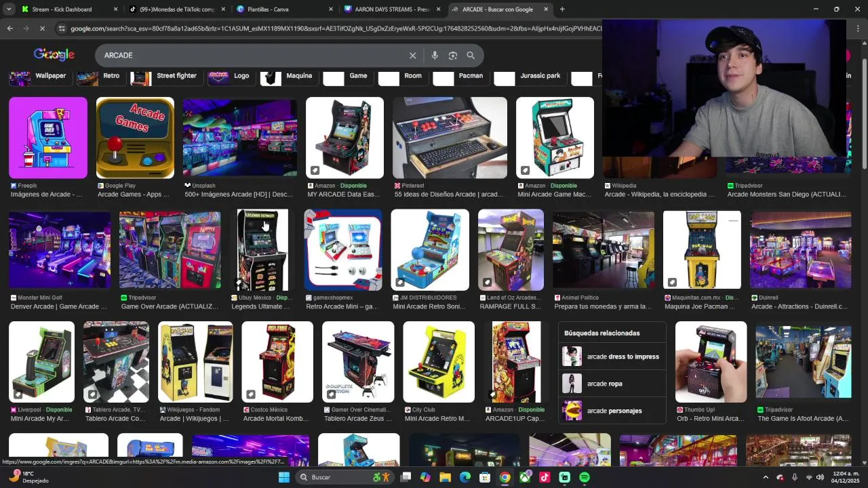Filter images by Logo chip
The image size is (868, 488).
pos(230,76)
